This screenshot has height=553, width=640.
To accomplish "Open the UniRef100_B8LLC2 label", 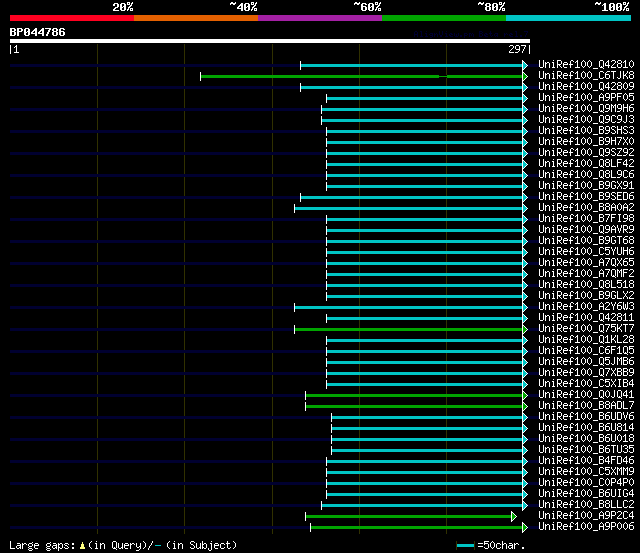I will coord(586,505).
